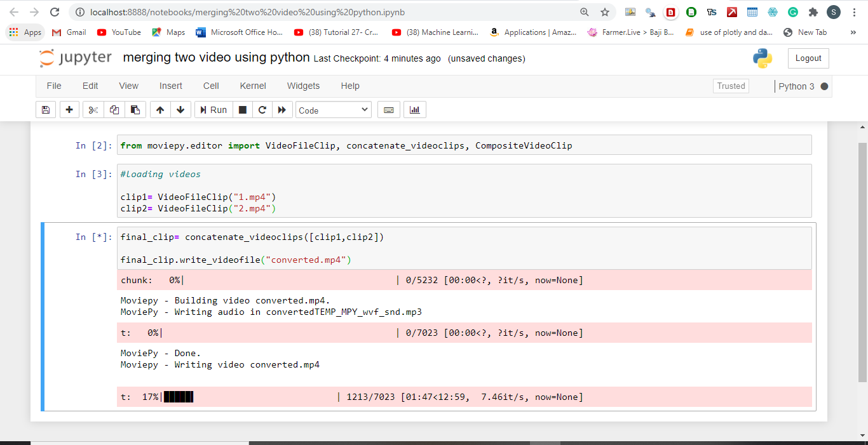The width and height of the screenshot is (868, 445).
Task: Open the Code cell type dropdown
Action: click(x=333, y=109)
